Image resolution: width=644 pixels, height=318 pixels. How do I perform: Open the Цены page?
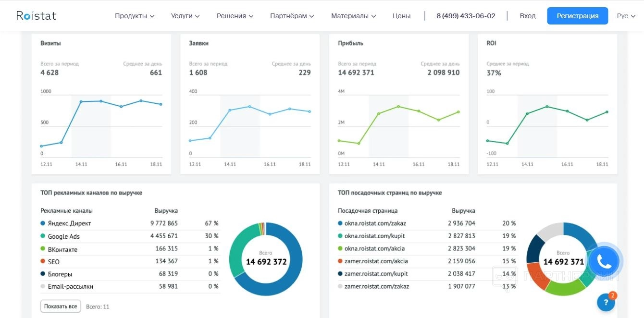tap(401, 16)
